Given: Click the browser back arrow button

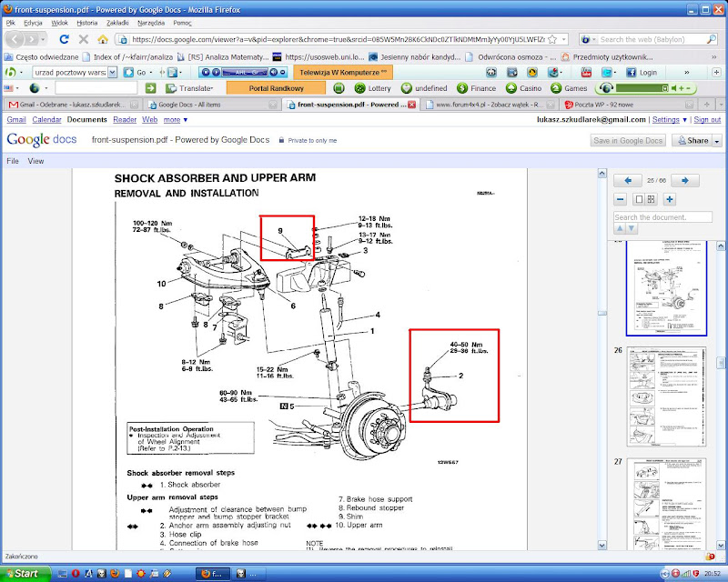Looking at the screenshot, I should (15, 39).
